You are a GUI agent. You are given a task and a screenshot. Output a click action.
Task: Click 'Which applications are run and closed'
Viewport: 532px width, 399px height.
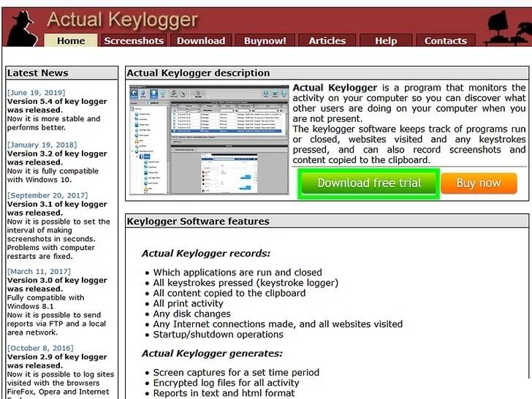tap(237, 273)
